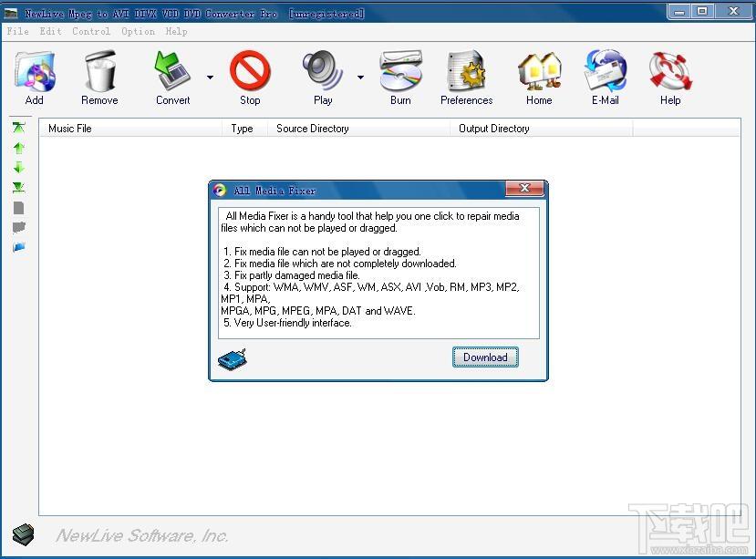Screen dimensions: 756x559
Task: Close the All Media Fixer dialog
Action: tap(524, 188)
